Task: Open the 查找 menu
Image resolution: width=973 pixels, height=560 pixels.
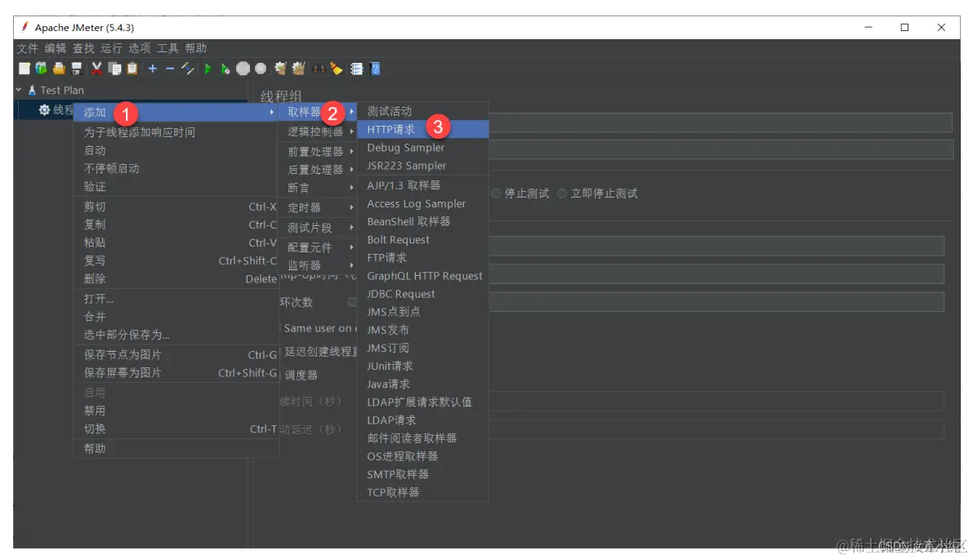Action: (x=83, y=48)
